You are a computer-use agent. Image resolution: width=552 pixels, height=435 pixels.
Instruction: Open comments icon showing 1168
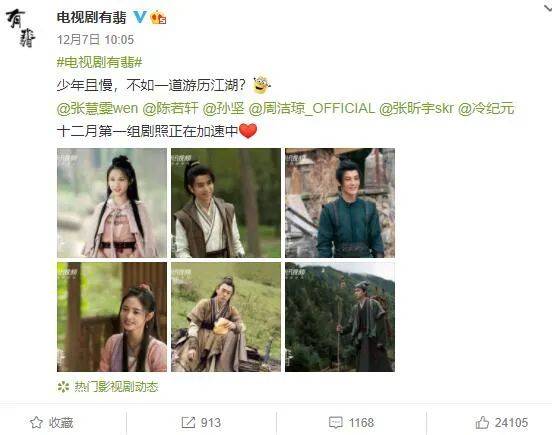[335, 422]
